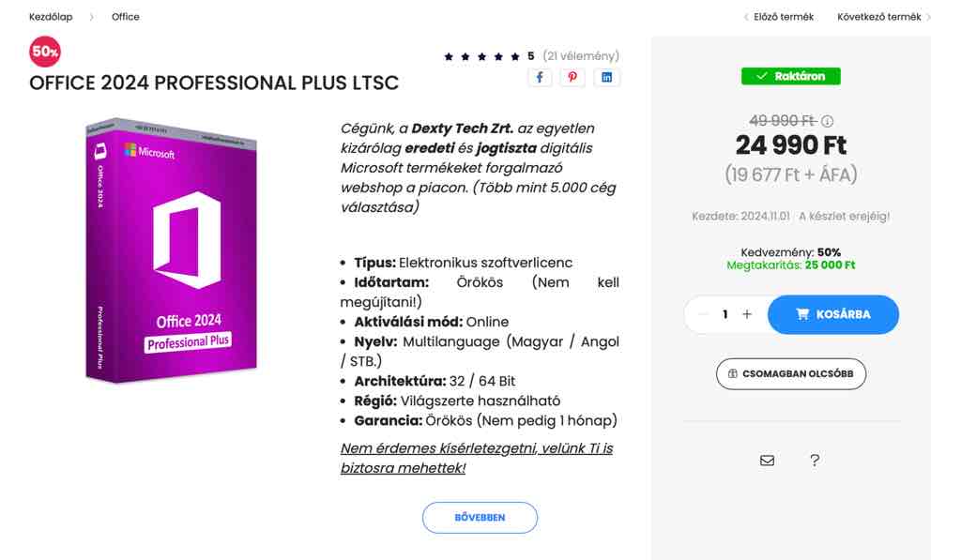961x560 pixels.
Task: Add product with KOSÁRBA button
Action: [x=833, y=314]
